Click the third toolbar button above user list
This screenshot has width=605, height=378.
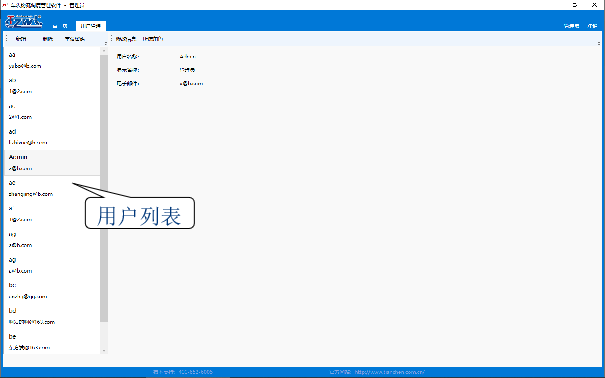[x=75, y=39]
